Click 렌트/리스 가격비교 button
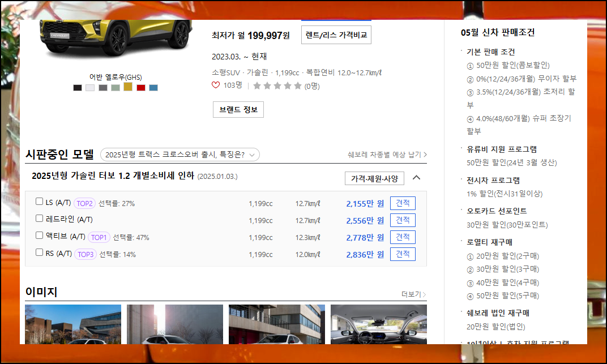The height and width of the screenshot is (364, 607). point(336,35)
